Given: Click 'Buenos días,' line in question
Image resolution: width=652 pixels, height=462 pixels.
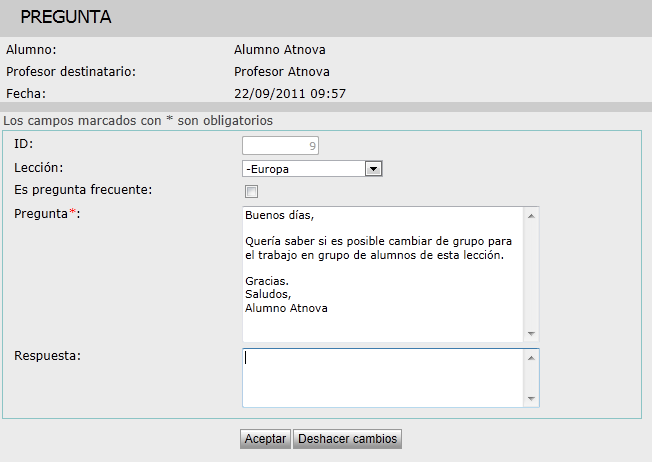Looking at the screenshot, I should [279, 215].
